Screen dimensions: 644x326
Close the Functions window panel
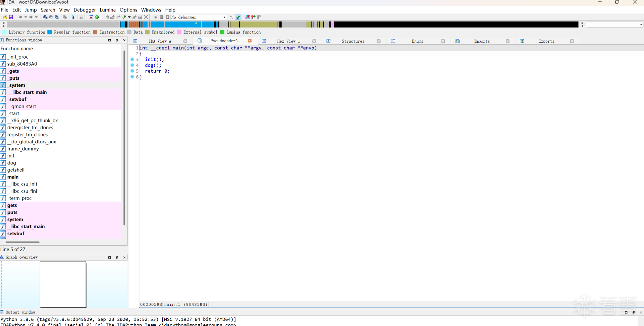[124, 40]
